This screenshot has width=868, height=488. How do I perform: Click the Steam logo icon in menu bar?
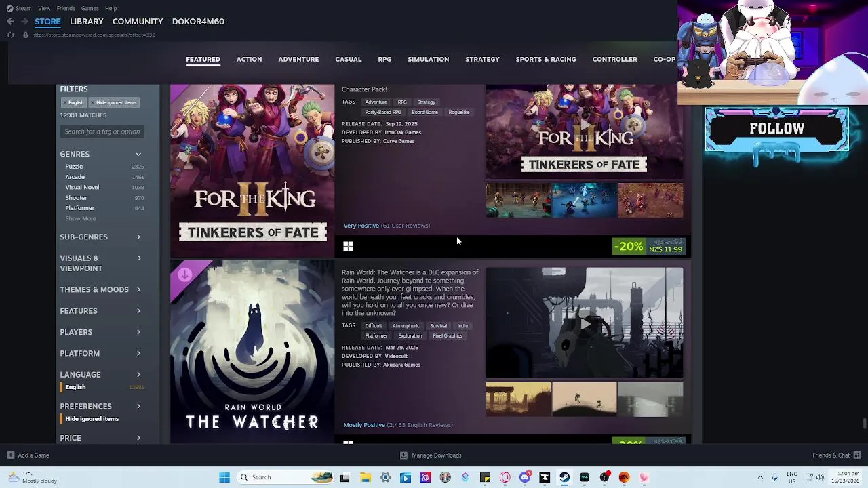coord(9,8)
